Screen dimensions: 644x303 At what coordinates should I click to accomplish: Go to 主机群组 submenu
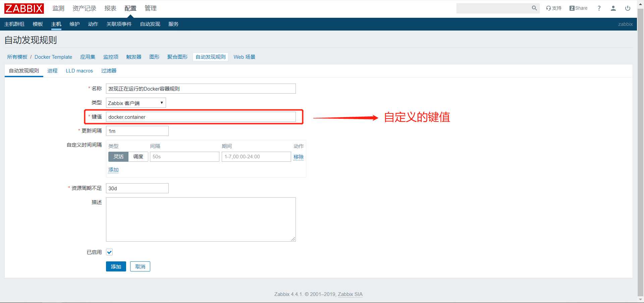tap(14, 24)
